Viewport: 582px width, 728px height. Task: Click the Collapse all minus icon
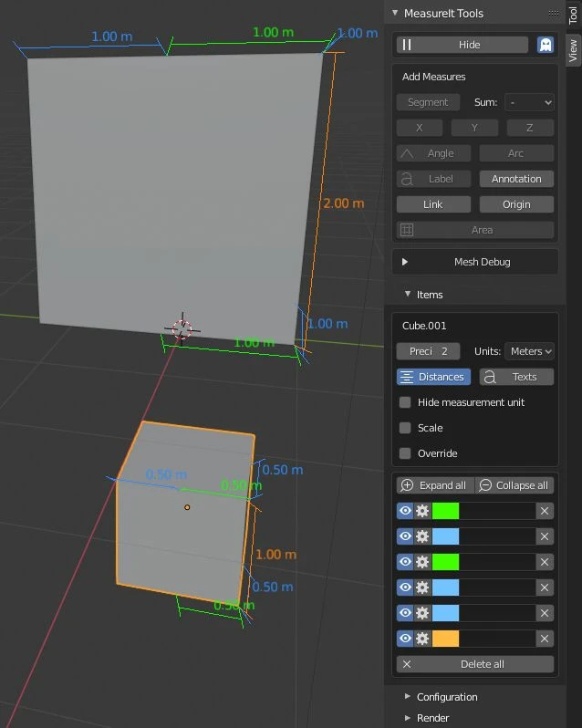485,485
